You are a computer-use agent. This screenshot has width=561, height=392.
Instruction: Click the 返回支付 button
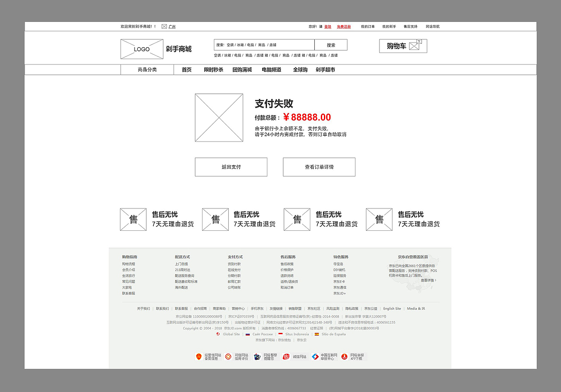click(231, 167)
